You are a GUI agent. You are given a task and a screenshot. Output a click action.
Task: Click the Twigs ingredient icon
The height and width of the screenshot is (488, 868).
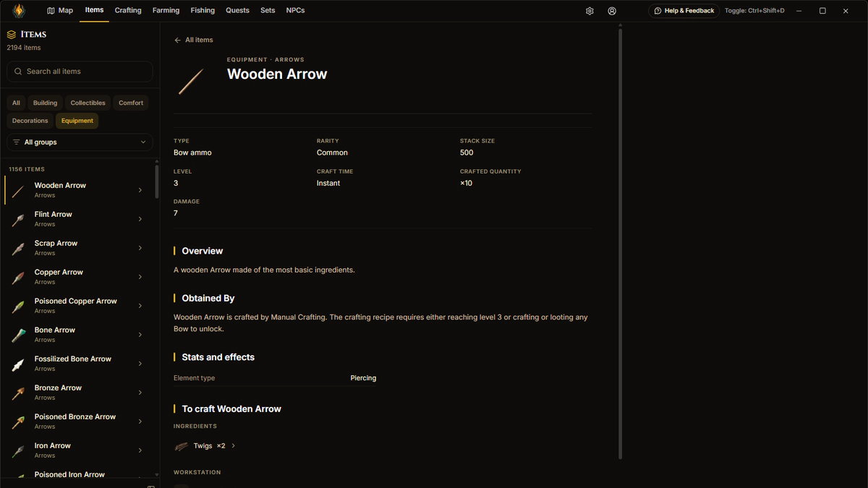[181, 446]
